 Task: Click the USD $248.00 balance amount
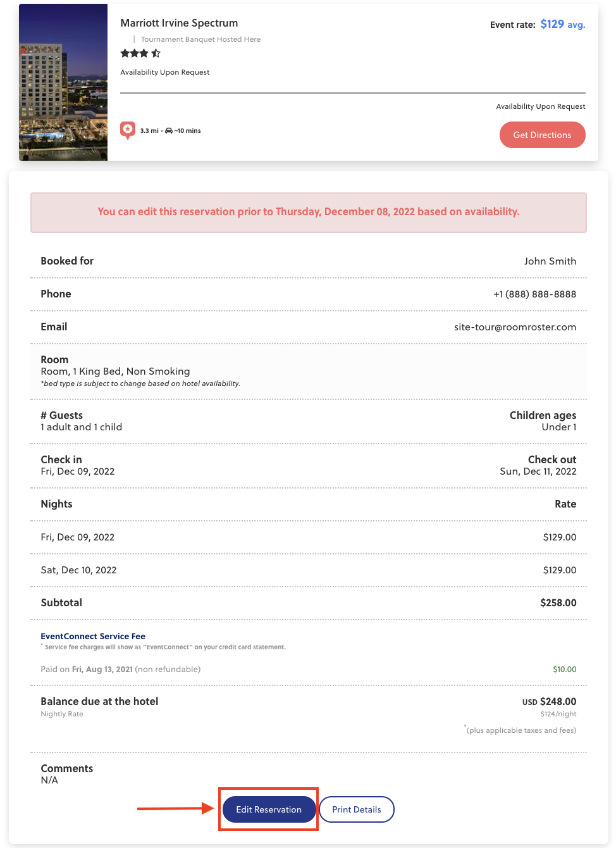549,701
